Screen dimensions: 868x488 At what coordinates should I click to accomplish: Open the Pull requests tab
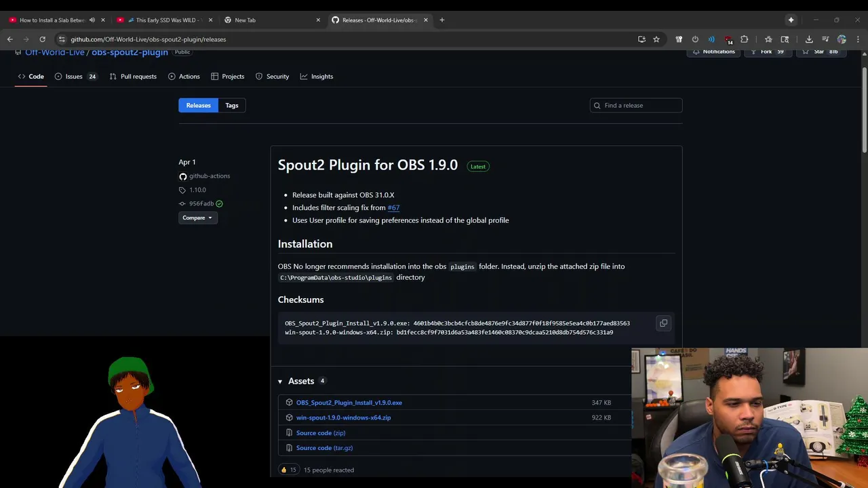tap(133, 77)
